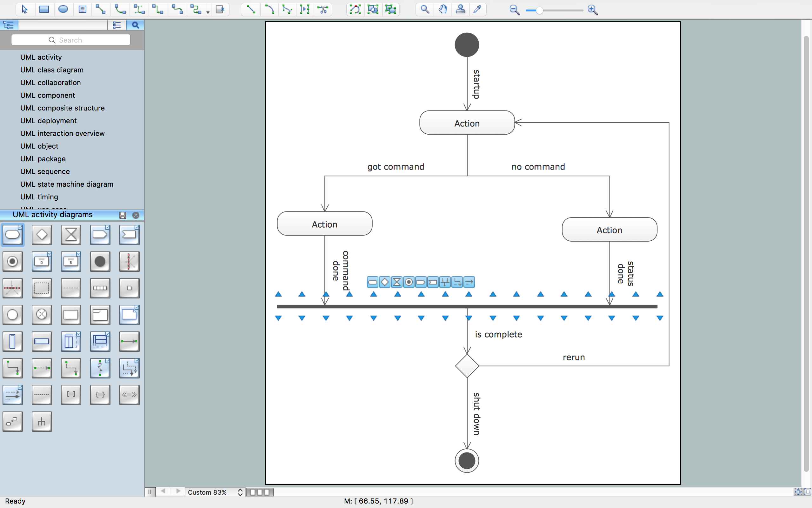Click the zoom in button on toolbar

coord(593,10)
